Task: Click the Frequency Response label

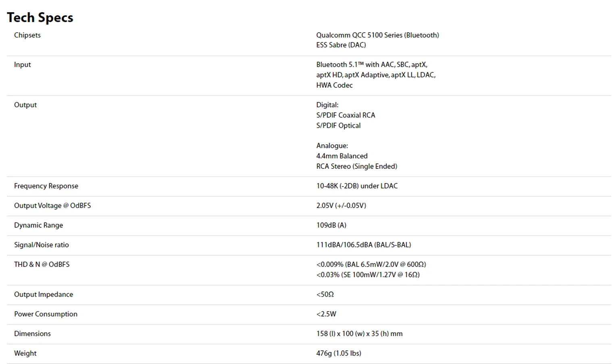Action: click(x=46, y=186)
